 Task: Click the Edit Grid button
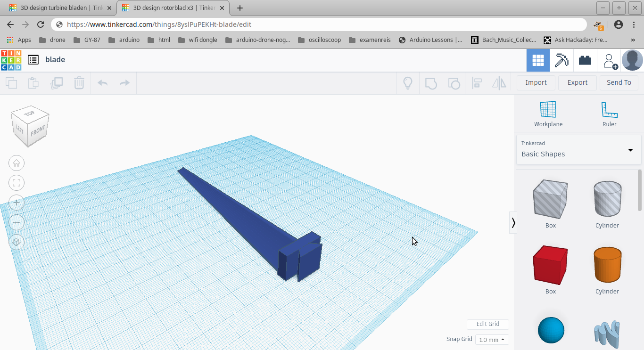tap(488, 324)
